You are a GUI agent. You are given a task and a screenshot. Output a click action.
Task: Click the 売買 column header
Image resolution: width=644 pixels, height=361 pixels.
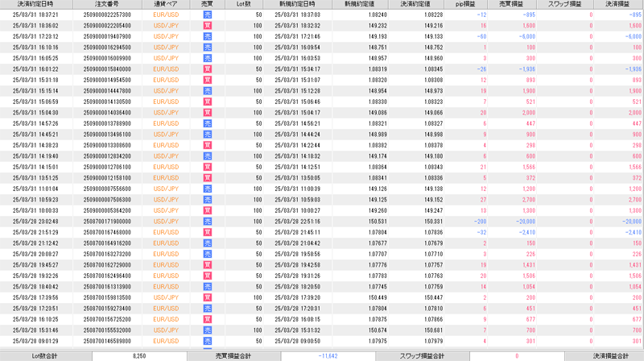coord(208,4)
